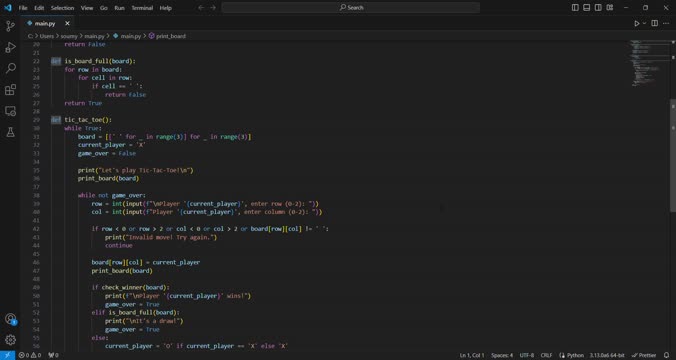This screenshot has height=360, width=676.
Task: Split the editor to the right
Action: coord(654,23)
